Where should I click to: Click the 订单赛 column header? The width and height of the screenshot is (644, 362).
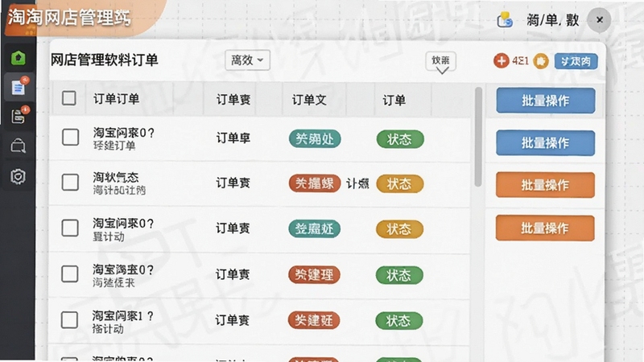(233, 99)
